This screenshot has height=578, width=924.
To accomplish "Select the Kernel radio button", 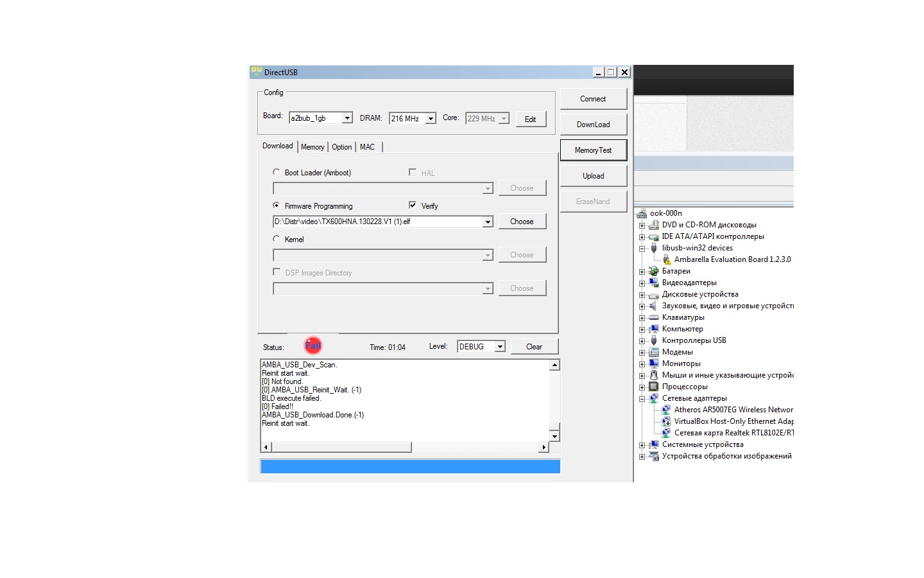I will [277, 239].
